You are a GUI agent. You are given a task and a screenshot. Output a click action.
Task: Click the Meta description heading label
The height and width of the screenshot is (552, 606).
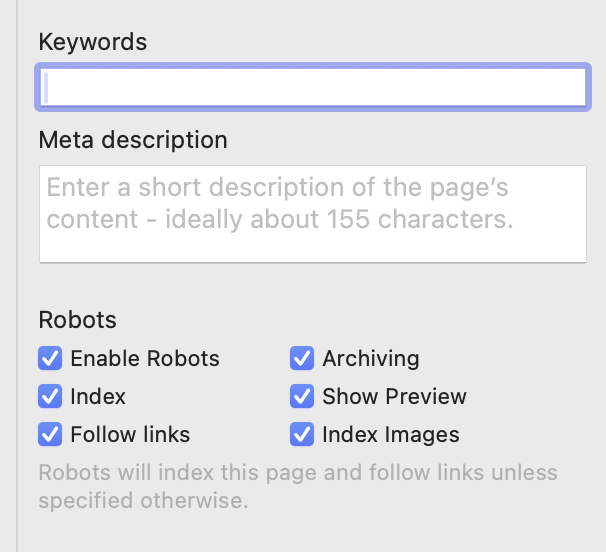point(133,139)
